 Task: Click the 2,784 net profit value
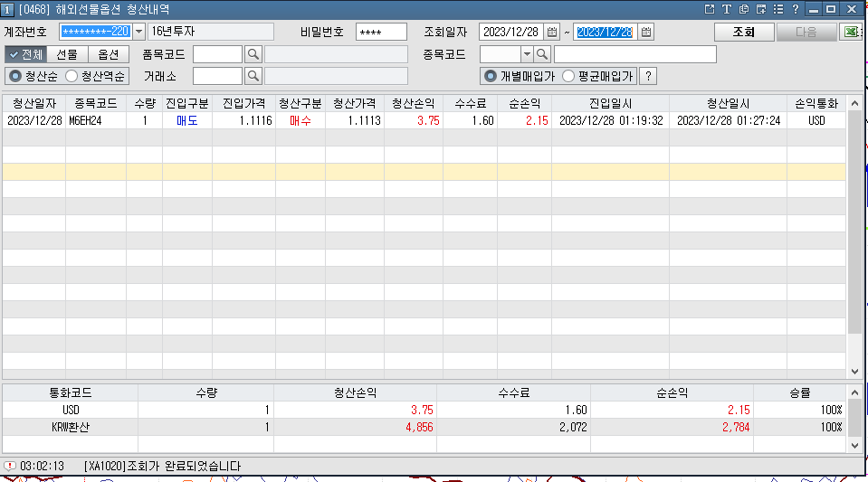[x=736, y=427]
